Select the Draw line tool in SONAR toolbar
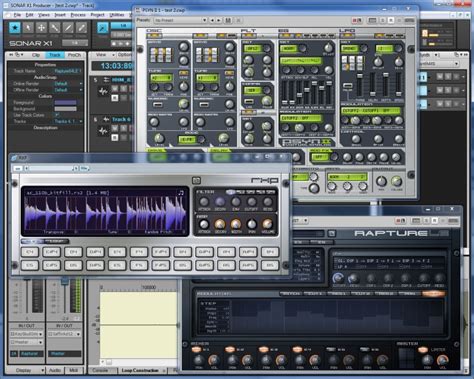 (x=68, y=28)
